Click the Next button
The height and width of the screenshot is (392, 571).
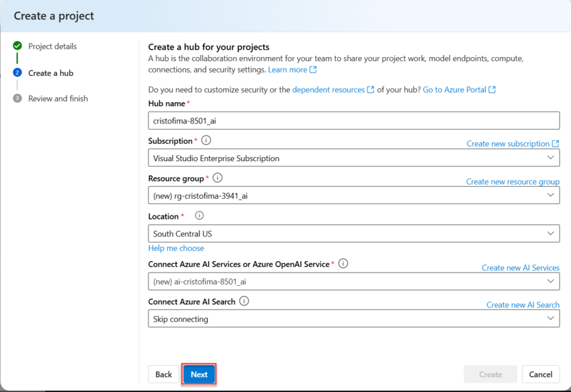pyautogui.click(x=199, y=375)
